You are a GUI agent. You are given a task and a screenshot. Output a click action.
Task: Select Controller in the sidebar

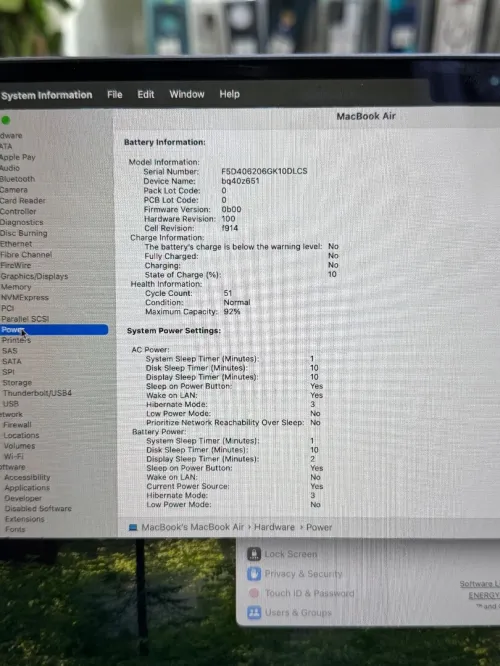(18, 211)
